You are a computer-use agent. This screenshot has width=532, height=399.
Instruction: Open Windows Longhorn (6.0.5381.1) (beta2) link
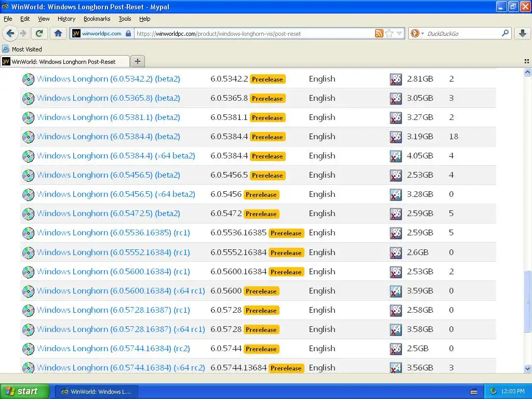pyautogui.click(x=108, y=117)
